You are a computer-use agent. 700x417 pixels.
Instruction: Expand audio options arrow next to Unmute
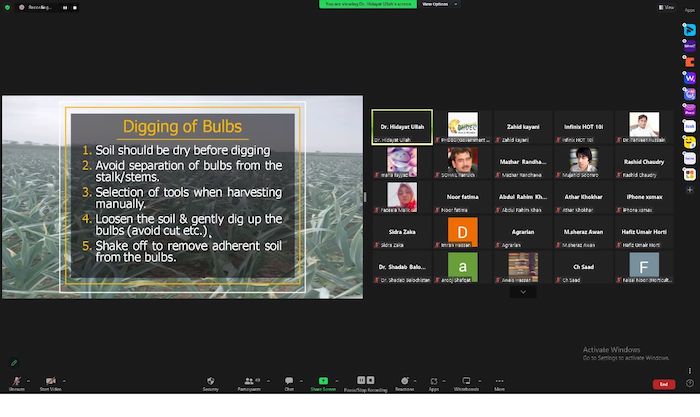click(28, 380)
